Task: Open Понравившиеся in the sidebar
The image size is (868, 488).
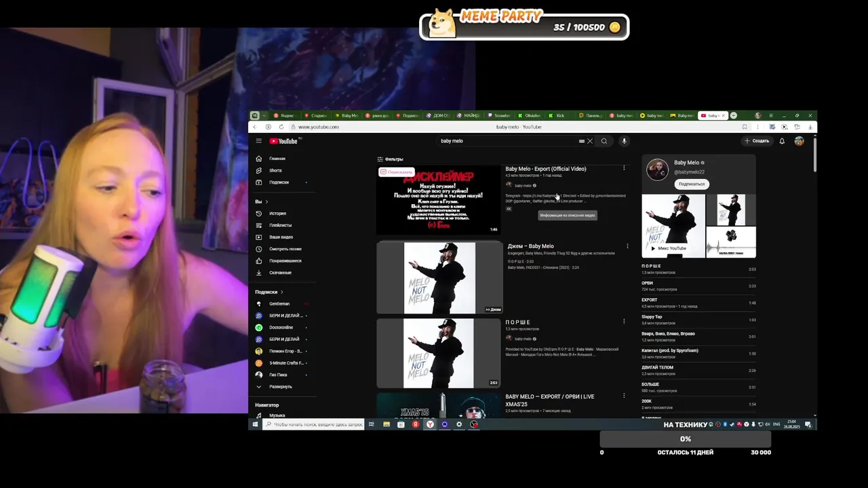Action: [285, 261]
